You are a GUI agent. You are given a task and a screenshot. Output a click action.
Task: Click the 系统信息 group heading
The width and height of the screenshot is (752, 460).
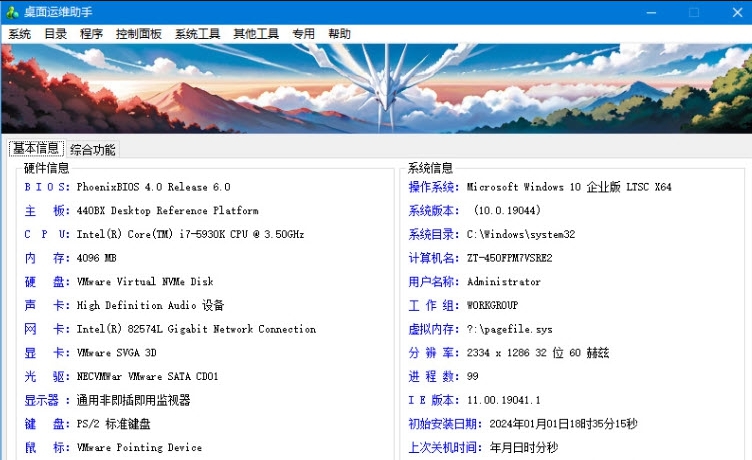[430, 168]
